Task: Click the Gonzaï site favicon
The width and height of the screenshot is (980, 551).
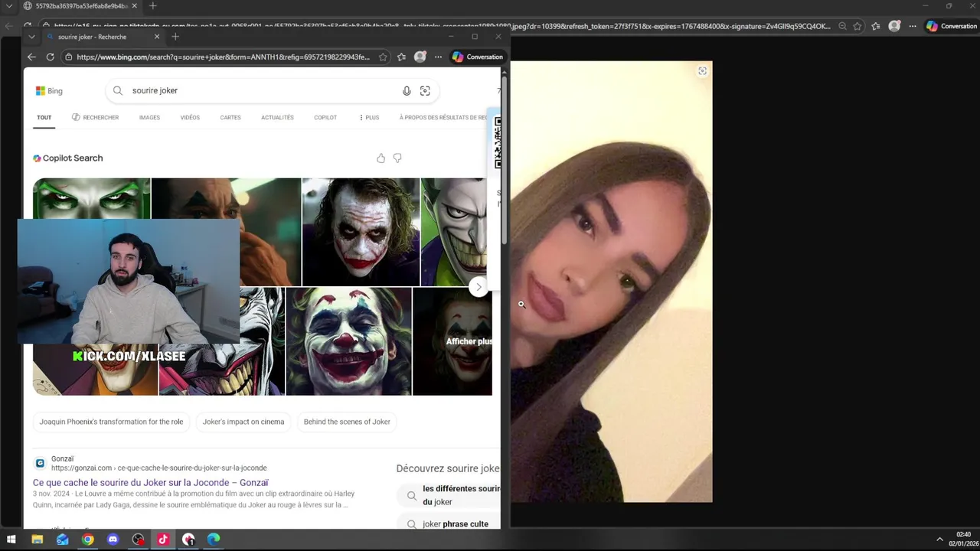Action: (x=40, y=463)
